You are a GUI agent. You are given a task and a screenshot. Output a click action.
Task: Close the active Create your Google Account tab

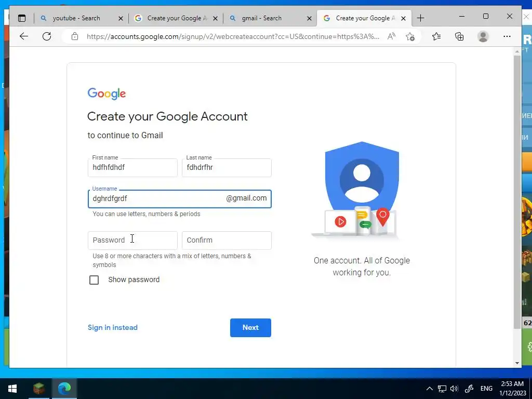coord(403,18)
